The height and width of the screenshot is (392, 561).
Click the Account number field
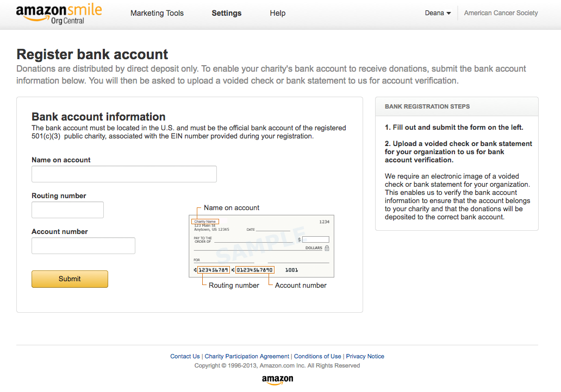point(83,245)
